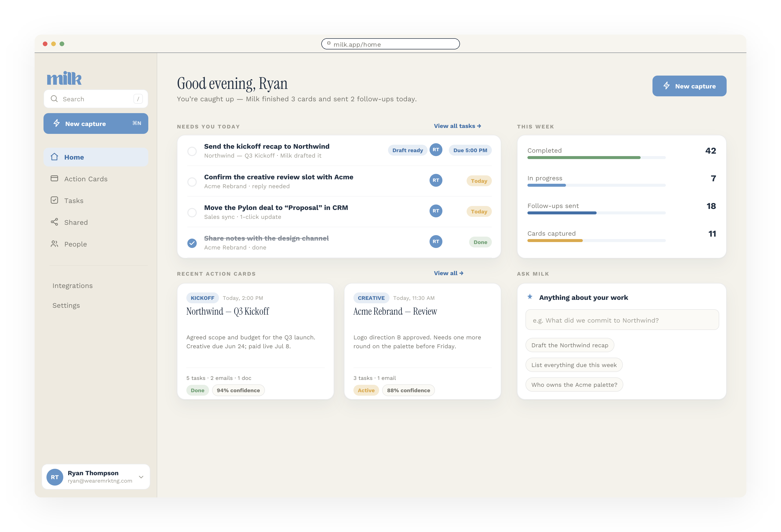
Task: Mark 'Send the kickoff recap to Northwind' complete
Action: tap(192, 151)
